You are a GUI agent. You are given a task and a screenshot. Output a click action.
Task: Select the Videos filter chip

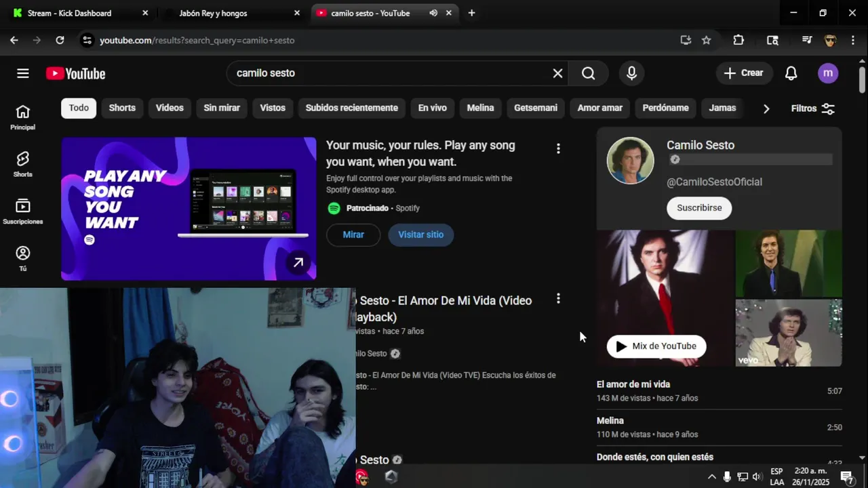(170, 108)
